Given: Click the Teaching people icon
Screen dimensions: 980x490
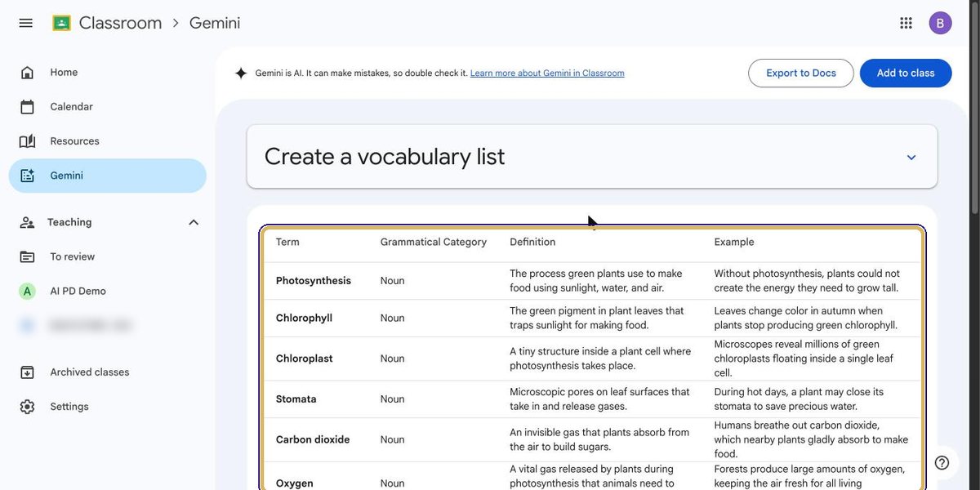Looking at the screenshot, I should coord(27,222).
